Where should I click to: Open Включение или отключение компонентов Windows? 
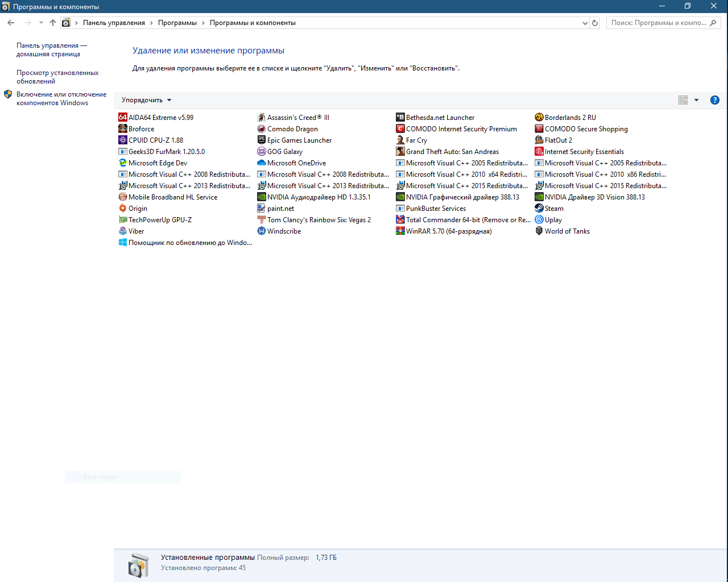click(61, 98)
